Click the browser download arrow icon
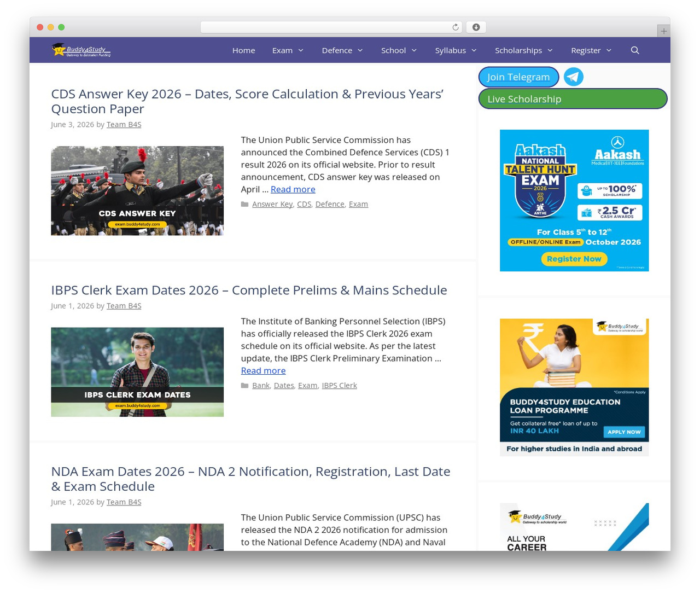Viewport: 700px width, 593px height. coord(476,27)
